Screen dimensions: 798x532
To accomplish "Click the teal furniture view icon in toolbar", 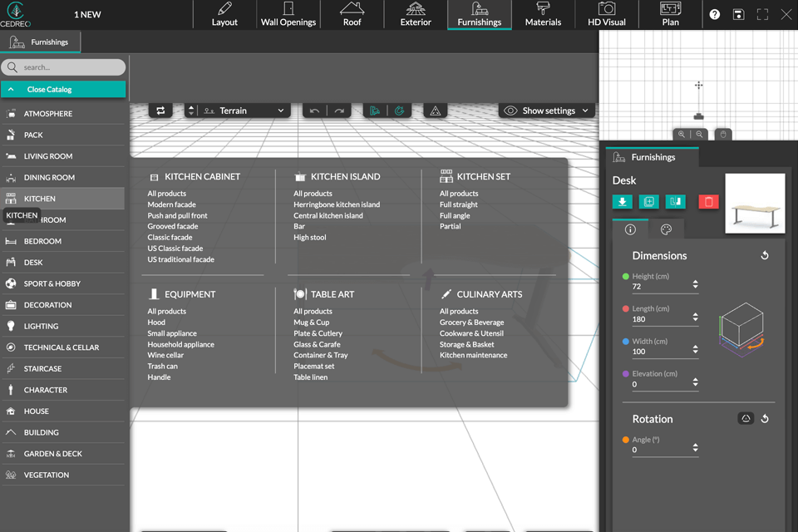I will coord(375,111).
